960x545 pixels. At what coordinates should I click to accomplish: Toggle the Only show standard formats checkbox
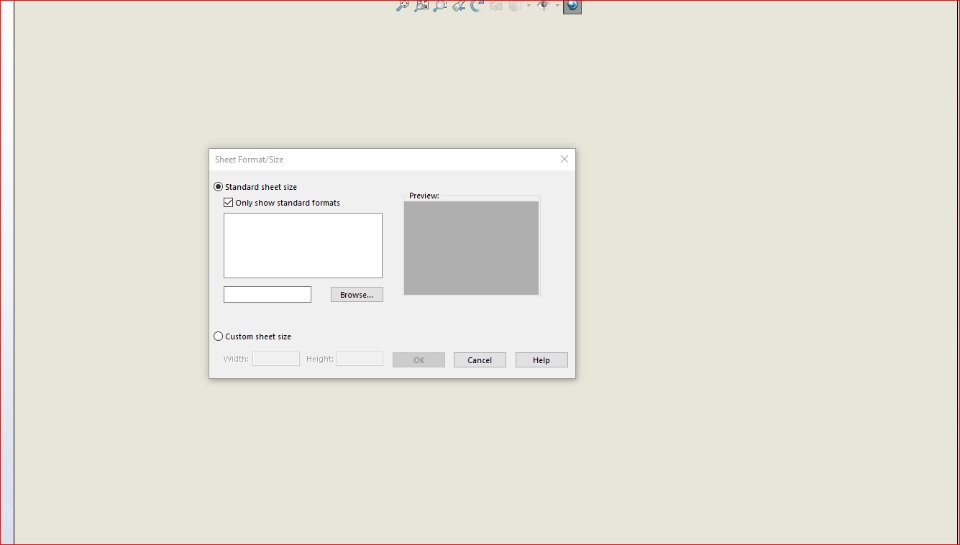228,203
